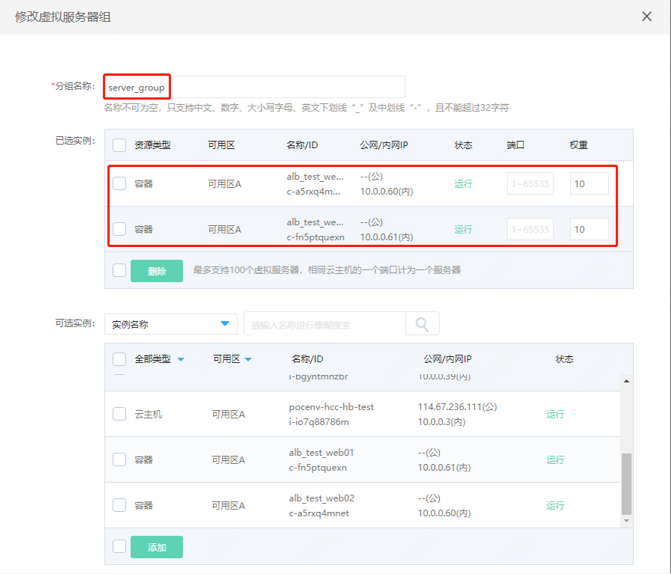Open the 实例名称 search type dropdown
The width and height of the screenshot is (671, 574).
coord(171,324)
